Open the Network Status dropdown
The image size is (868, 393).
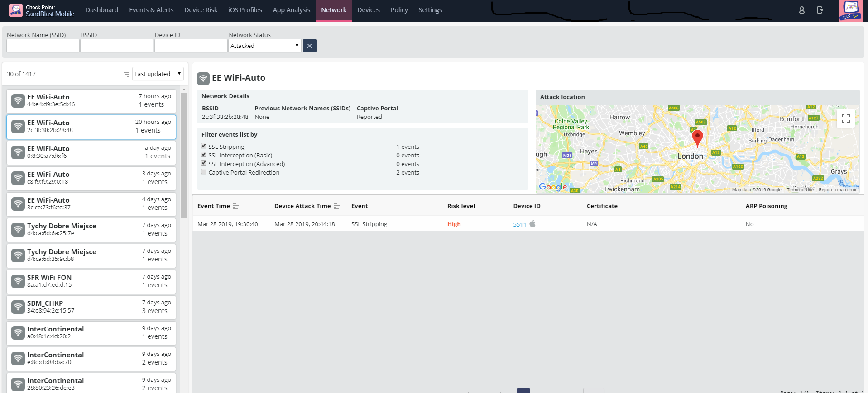[265, 46]
